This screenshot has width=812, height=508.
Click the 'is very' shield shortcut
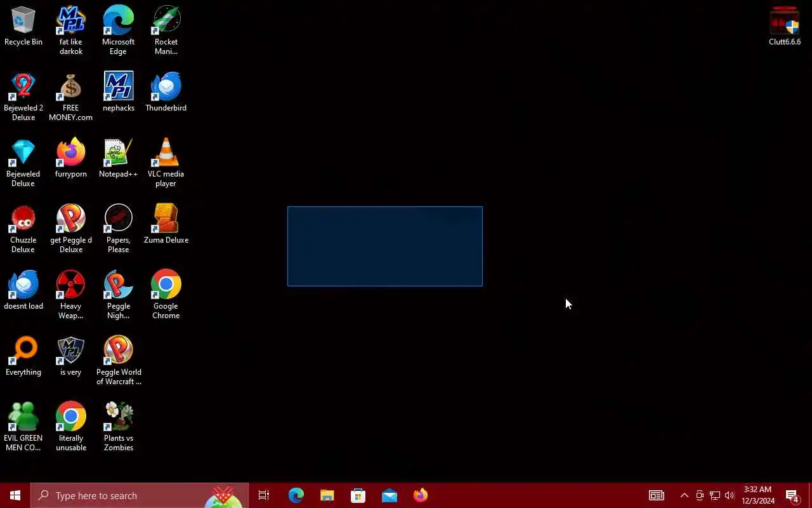(x=71, y=356)
